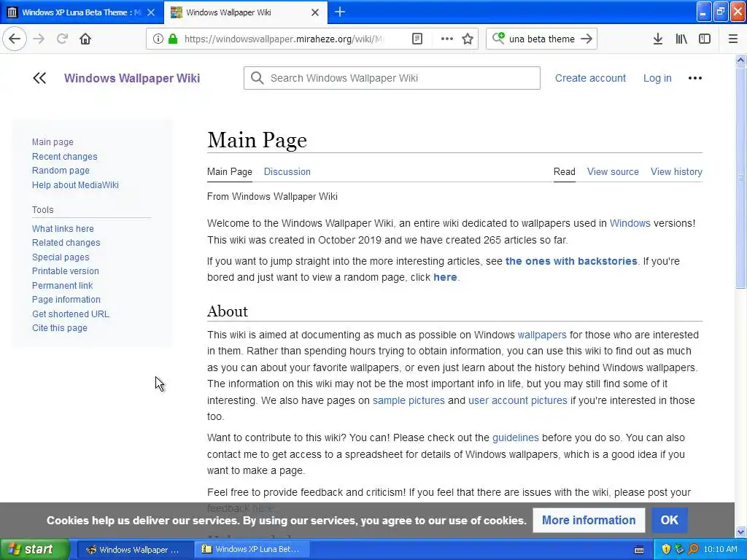Open the guidelines link
Viewport: 747px width, 560px height.
pyautogui.click(x=516, y=437)
